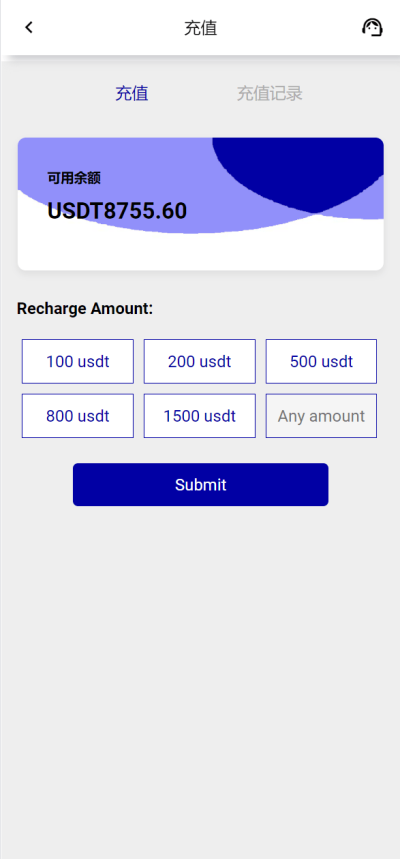This screenshot has height=859, width=400.
Task: Click the Recharge Amount heading
Action: coord(85,308)
